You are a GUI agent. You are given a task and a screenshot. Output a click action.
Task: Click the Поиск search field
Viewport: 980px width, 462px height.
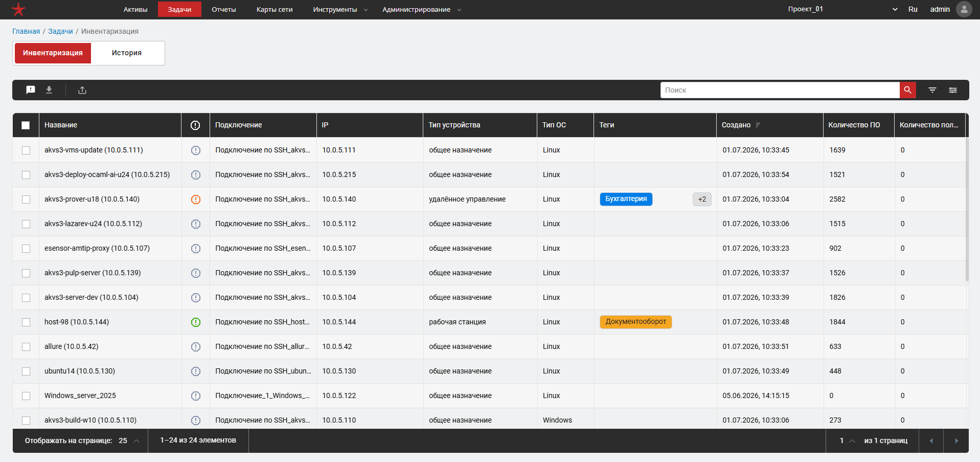point(780,90)
